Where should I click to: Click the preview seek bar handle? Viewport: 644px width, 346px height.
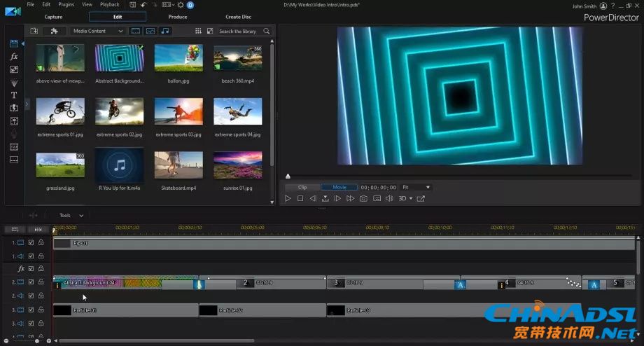[x=288, y=177]
